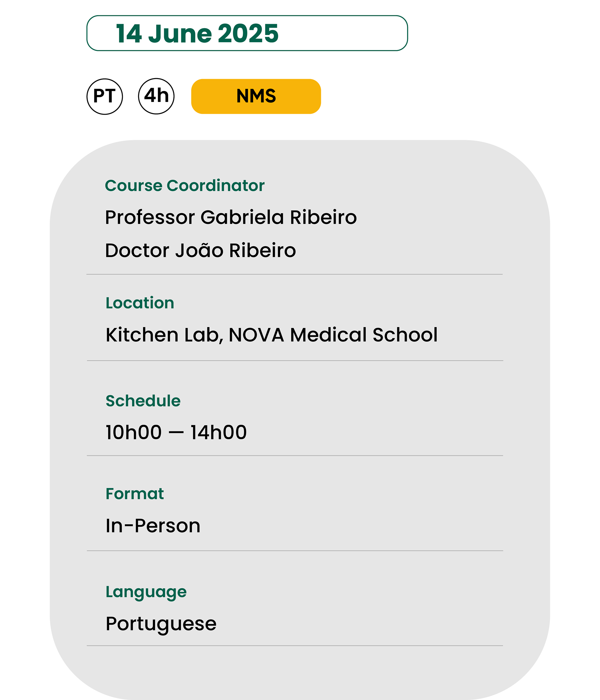The height and width of the screenshot is (700, 600).
Task: Click the 4h duration badge
Action: (157, 96)
